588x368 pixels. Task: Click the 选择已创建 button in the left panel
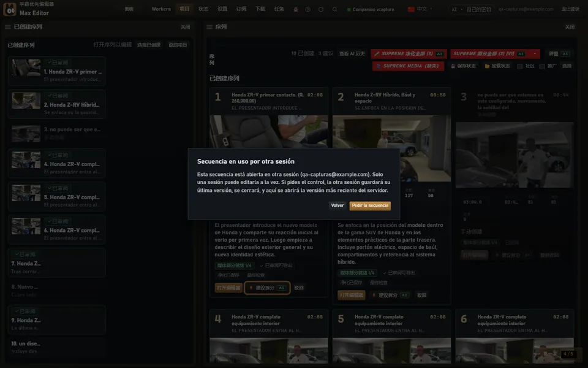(149, 45)
